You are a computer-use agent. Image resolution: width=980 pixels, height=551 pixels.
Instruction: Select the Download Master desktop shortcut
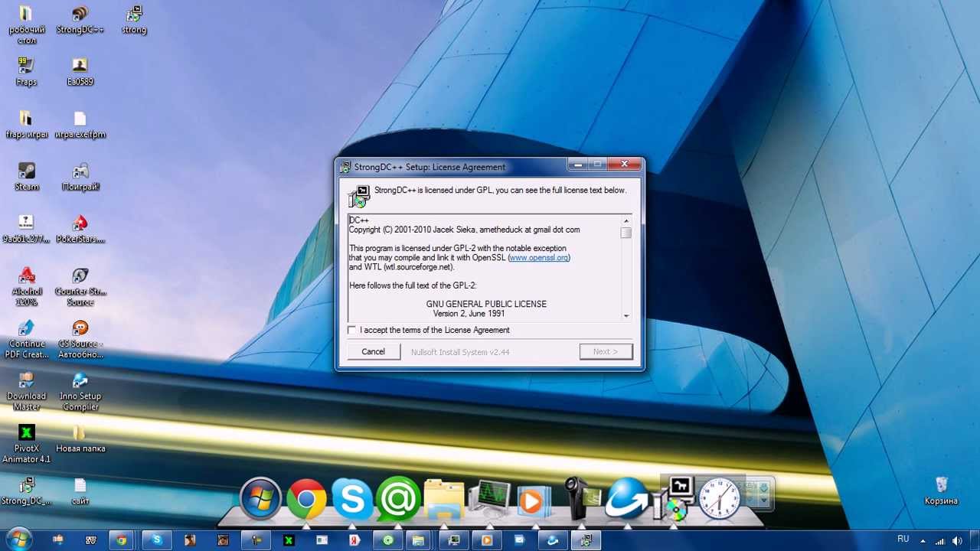pos(27,391)
